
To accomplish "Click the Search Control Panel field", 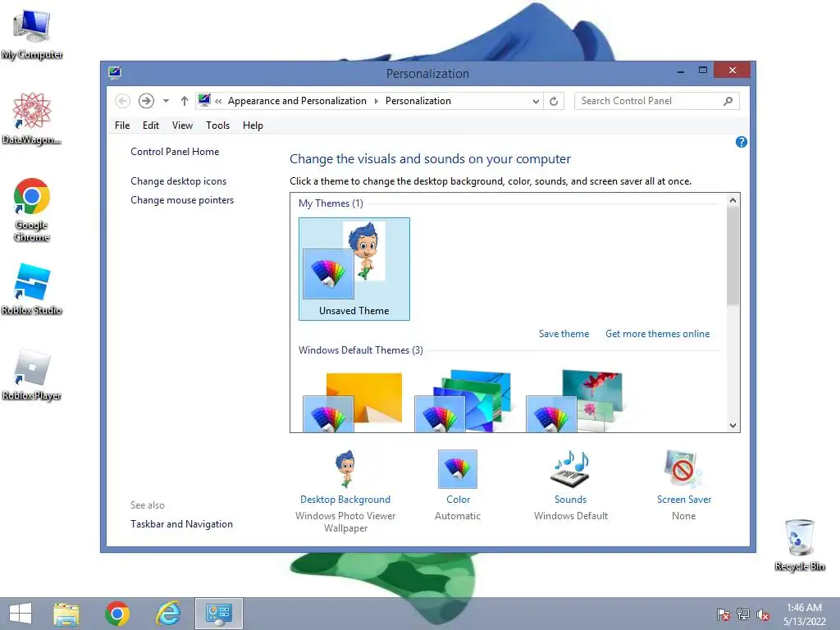I will [x=657, y=101].
